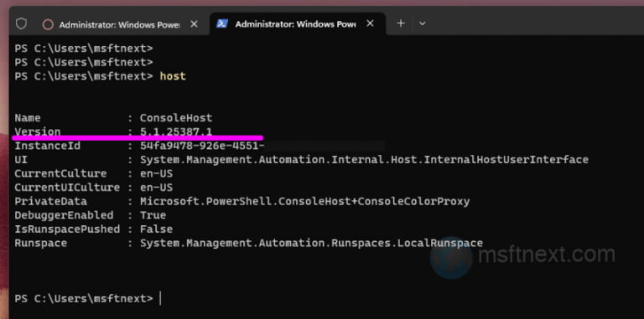Click the LocalRunspace value of Runspace
Screen dimensions: 644x319
tap(311, 243)
